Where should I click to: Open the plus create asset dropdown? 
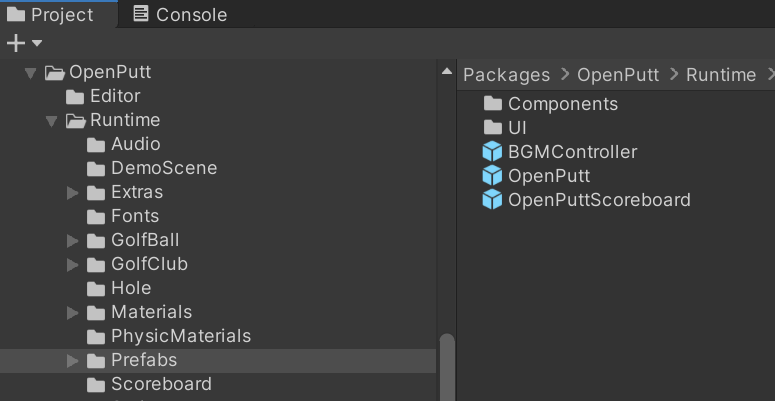(24, 44)
